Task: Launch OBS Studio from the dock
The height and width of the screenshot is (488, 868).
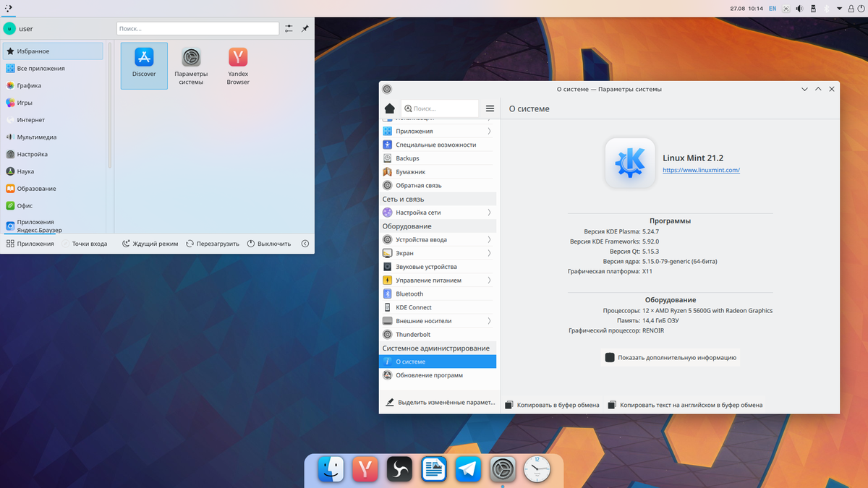Action: (399, 470)
